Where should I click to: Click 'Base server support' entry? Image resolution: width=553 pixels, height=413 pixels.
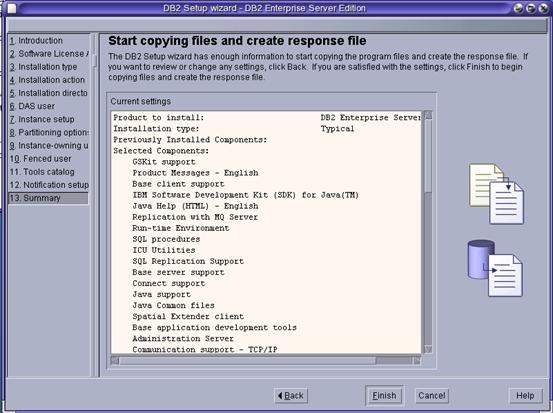point(178,272)
